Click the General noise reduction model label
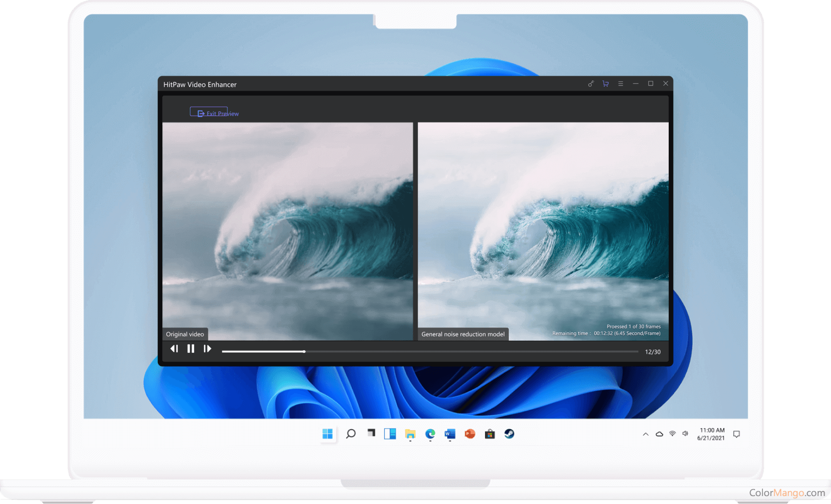 point(463,334)
